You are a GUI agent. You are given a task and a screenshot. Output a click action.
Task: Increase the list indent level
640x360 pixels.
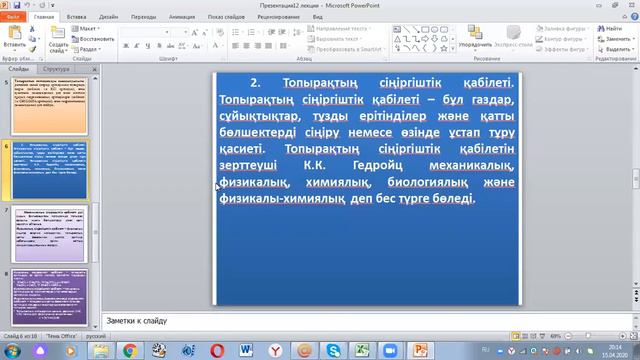click(x=282, y=32)
